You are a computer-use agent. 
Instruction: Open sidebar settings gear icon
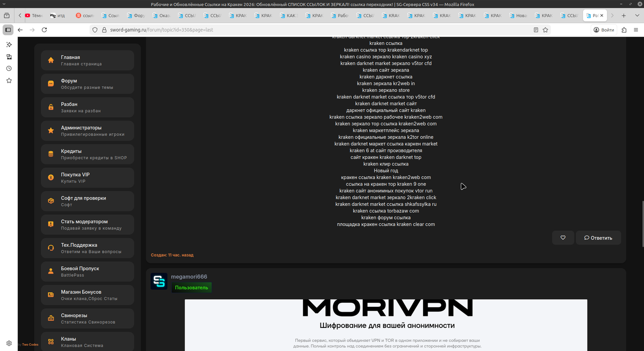(x=9, y=343)
